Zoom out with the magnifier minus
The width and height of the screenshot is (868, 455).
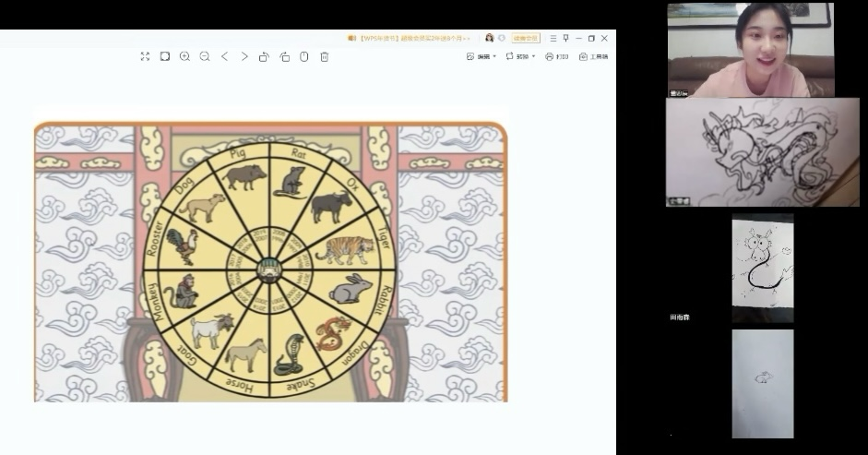(x=205, y=56)
